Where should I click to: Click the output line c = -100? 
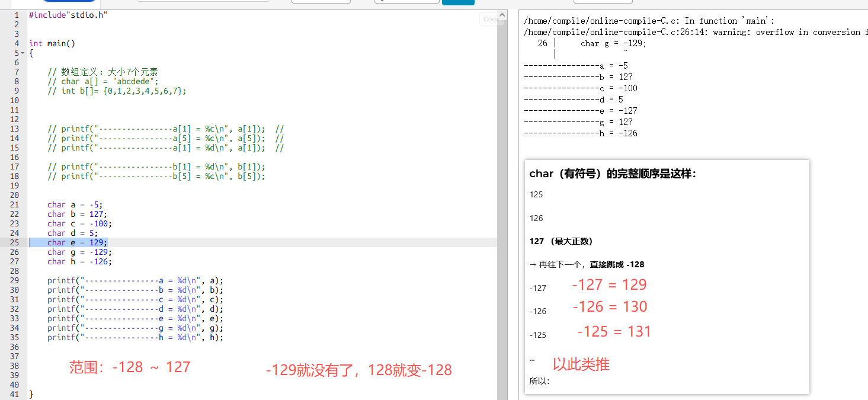pyautogui.click(x=581, y=88)
